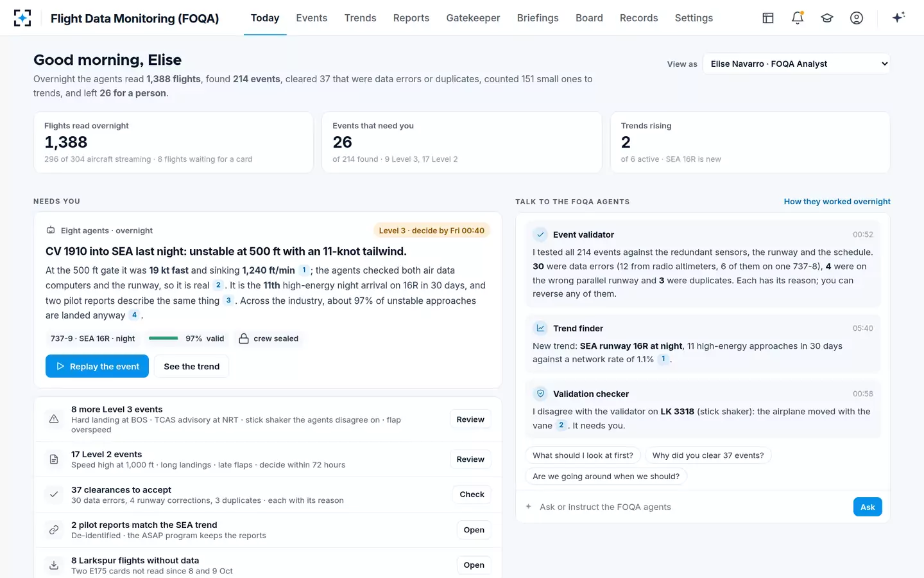Open citation 4 after 'are landed anyway'
The image size is (924, 578).
(134, 315)
